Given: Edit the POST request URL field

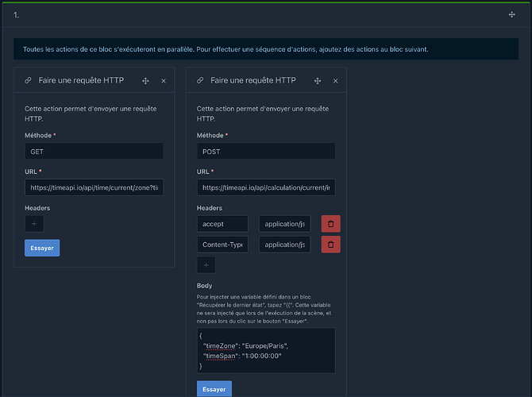Looking at the screenshot, I should [x=265, y=187].
